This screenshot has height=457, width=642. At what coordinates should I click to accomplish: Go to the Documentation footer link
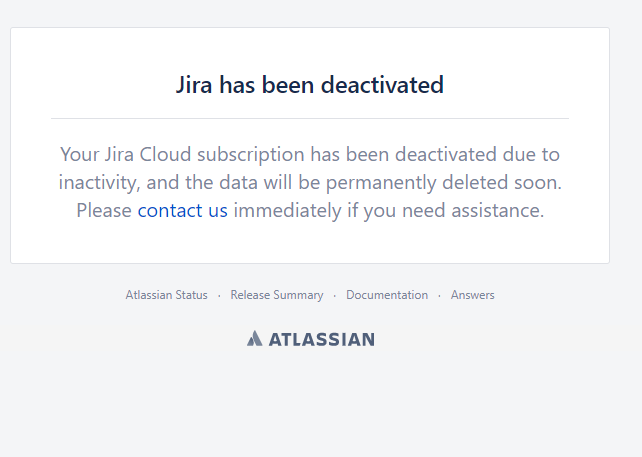387,295
